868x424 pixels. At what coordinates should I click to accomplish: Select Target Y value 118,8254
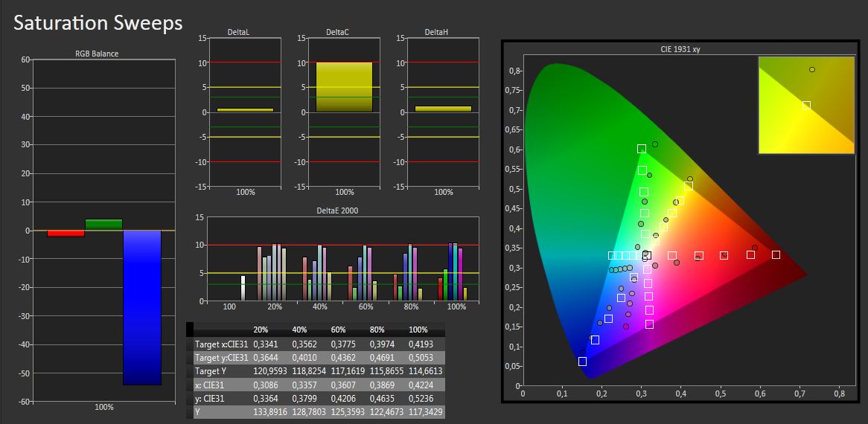pyautogui.click(x=309, y=371)
